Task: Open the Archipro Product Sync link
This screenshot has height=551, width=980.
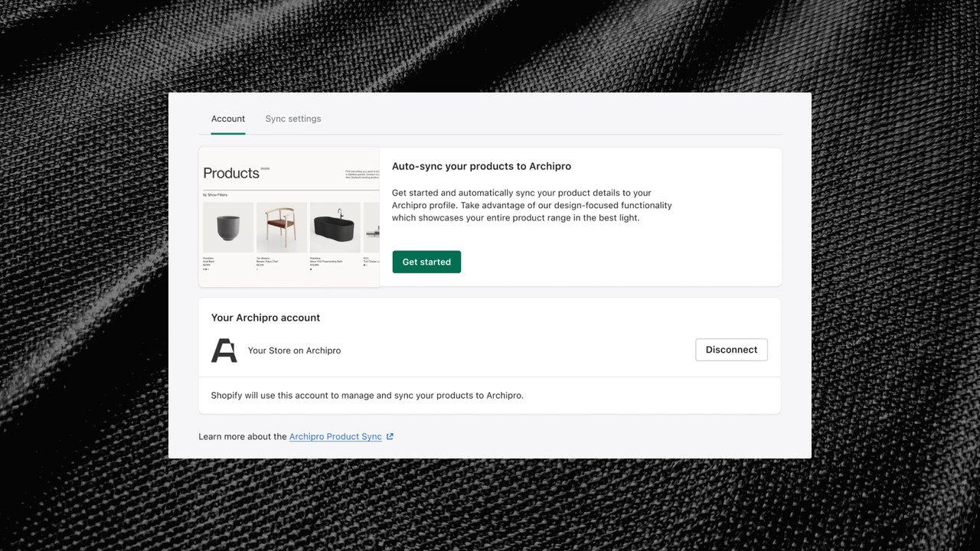Action: pos(335,436)
